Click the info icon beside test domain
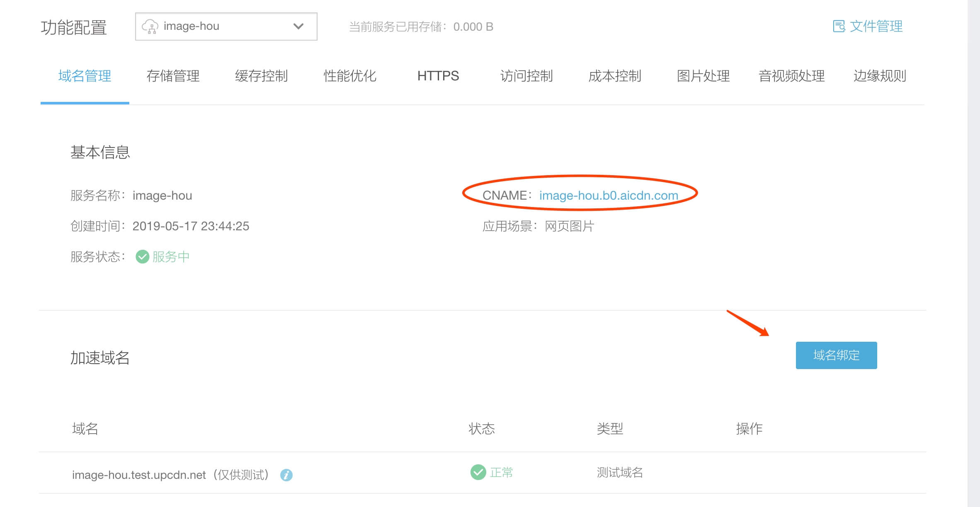980x507 pixels. 286,475
